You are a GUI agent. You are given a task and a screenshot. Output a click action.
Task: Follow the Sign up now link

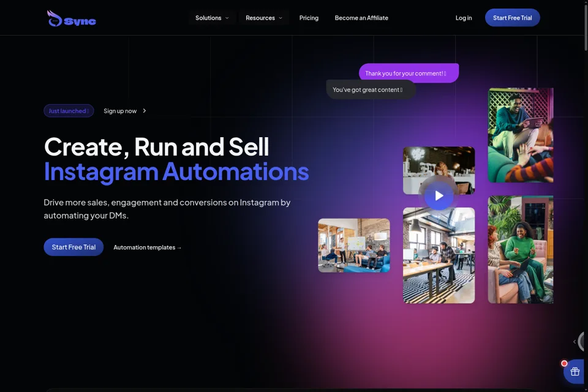(120, 111)
